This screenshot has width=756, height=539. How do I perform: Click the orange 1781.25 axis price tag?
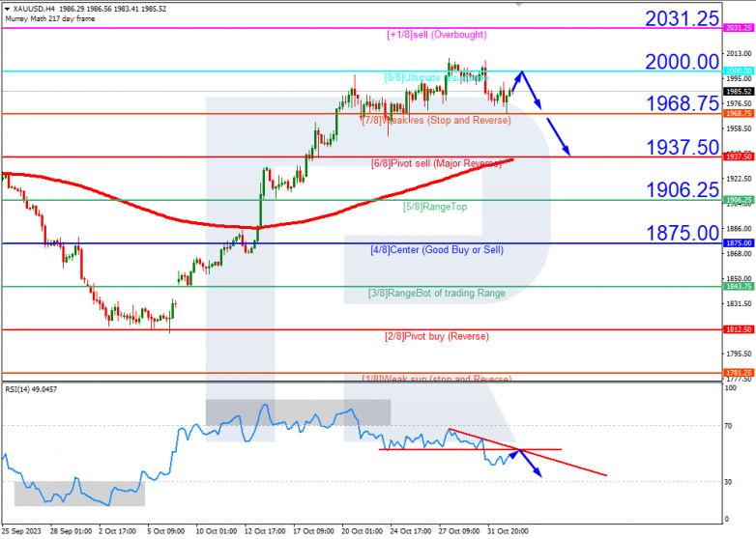tap(739, 372)
